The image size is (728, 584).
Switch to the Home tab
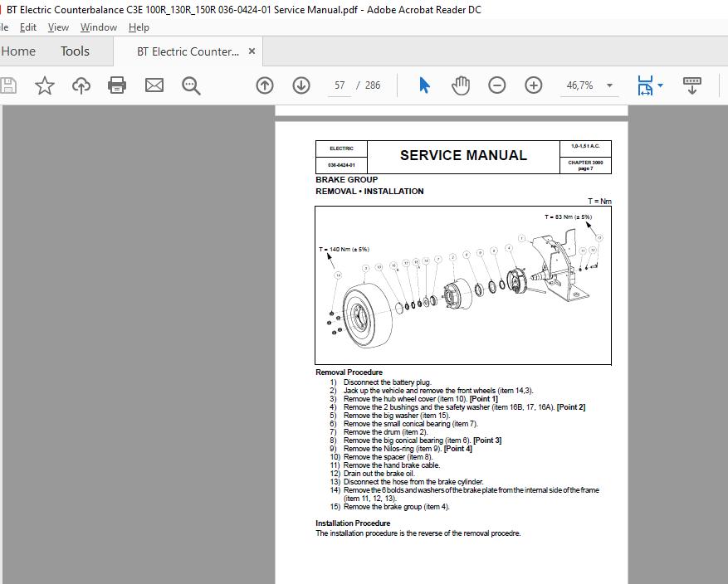click(x=18, y=51)
